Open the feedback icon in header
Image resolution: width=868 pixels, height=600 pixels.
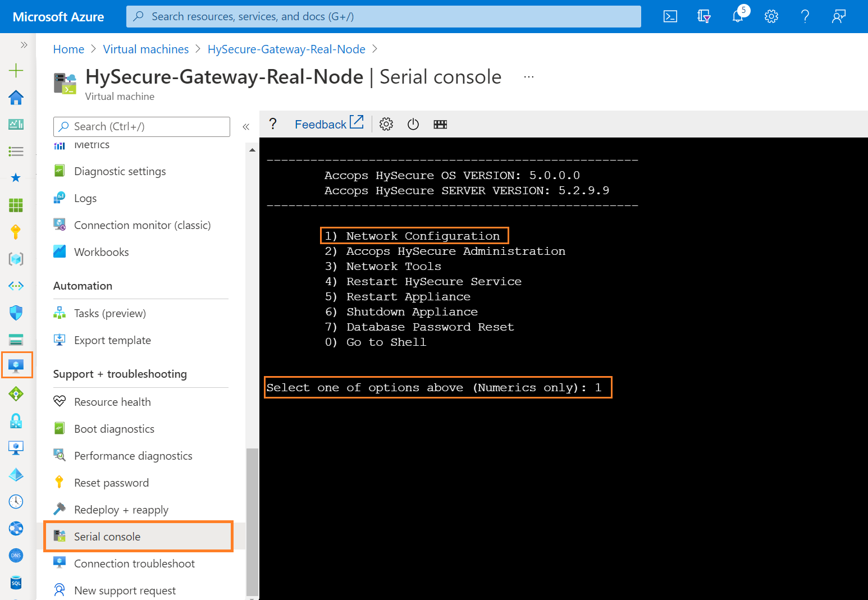[x=839, y=16]
